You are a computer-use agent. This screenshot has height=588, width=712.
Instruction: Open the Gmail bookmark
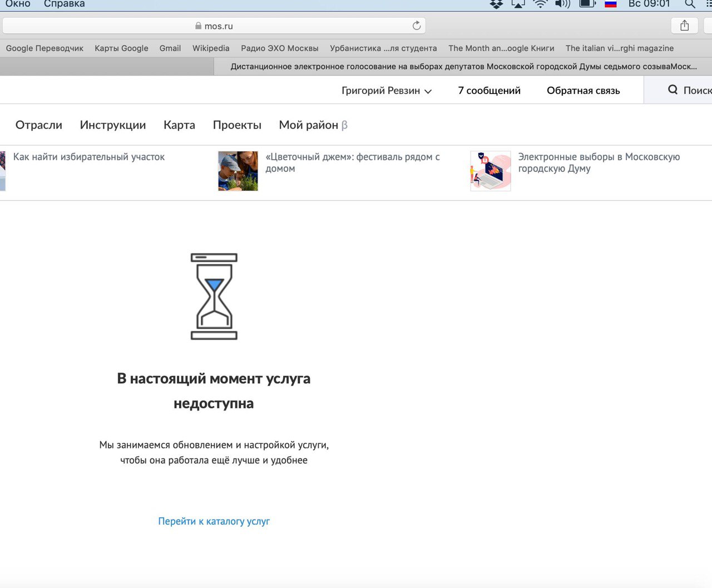coord(170,48)
